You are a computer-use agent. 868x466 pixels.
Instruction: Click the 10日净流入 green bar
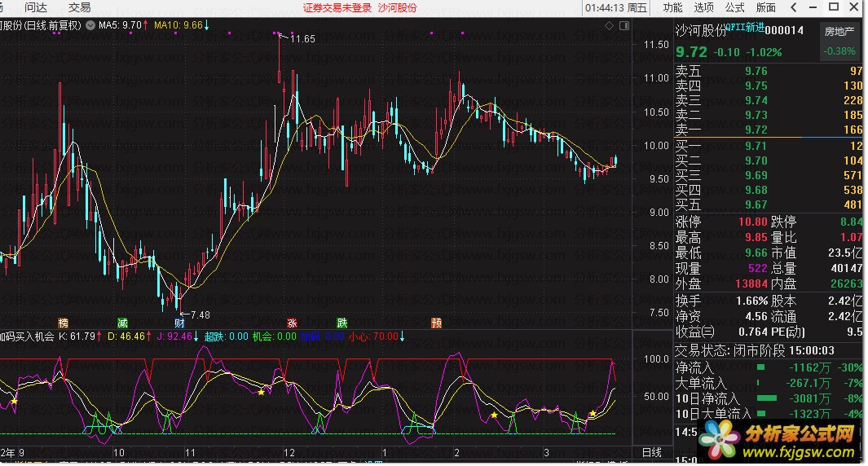(x=767, y=398)
